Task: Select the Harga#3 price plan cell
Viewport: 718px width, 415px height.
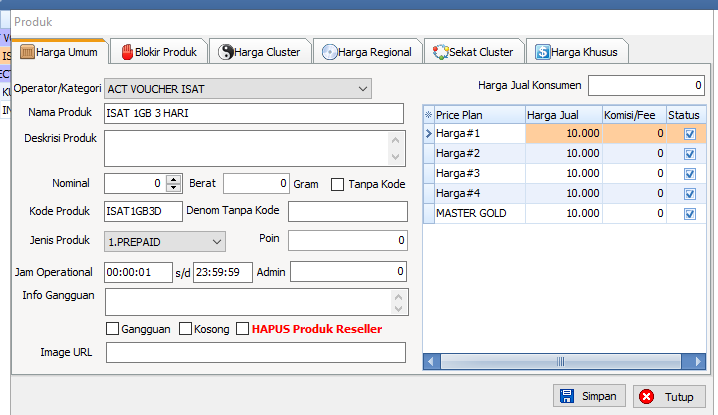Action: (x=479, y=174)
